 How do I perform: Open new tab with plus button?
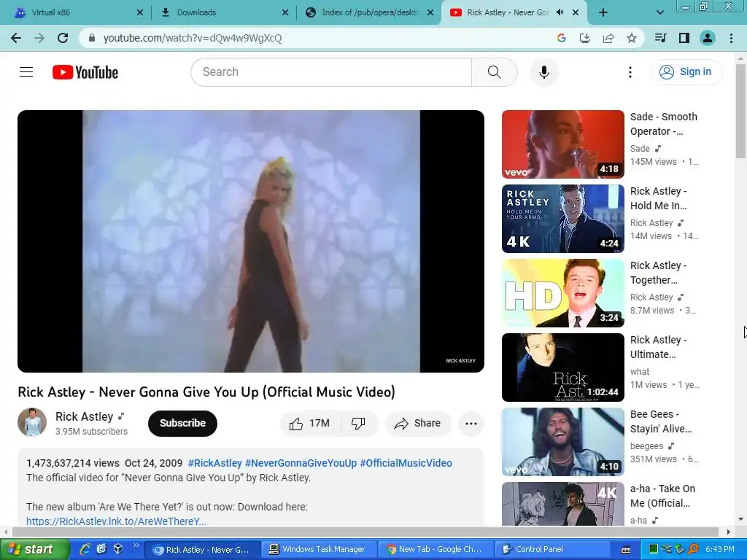coord(603,12)
